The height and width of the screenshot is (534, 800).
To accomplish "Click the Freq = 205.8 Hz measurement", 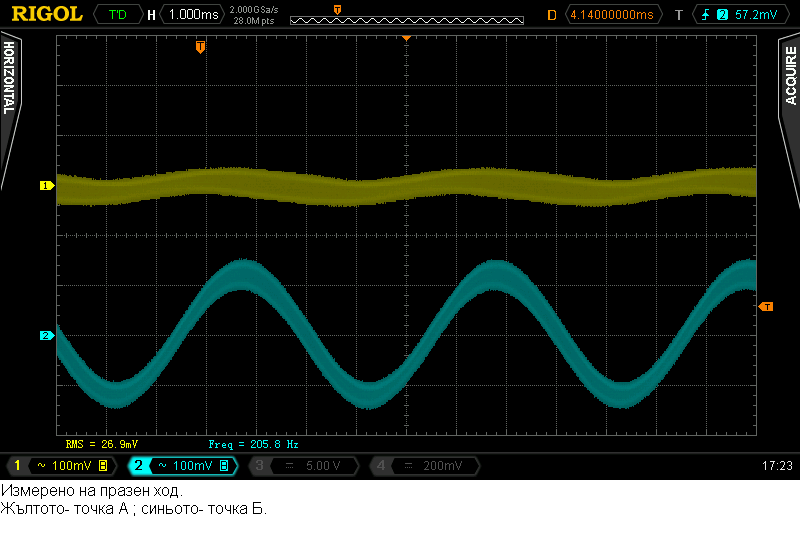I will tap(254, 444).
